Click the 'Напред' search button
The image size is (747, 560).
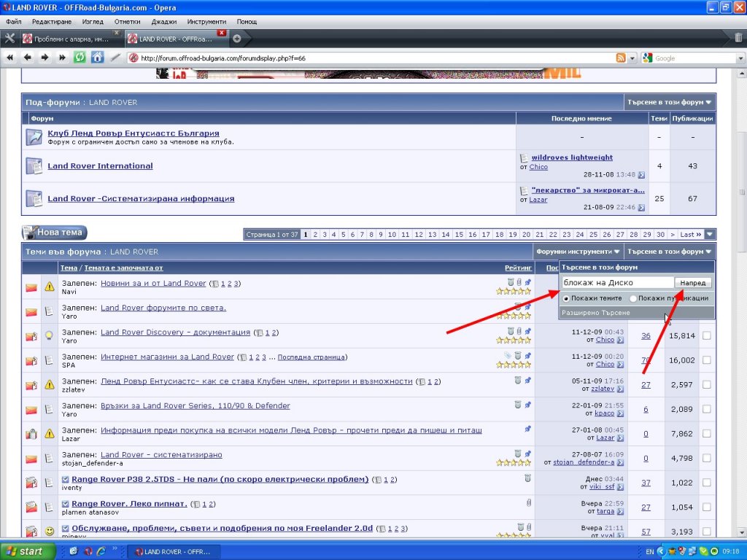click(x=692, y=282)
